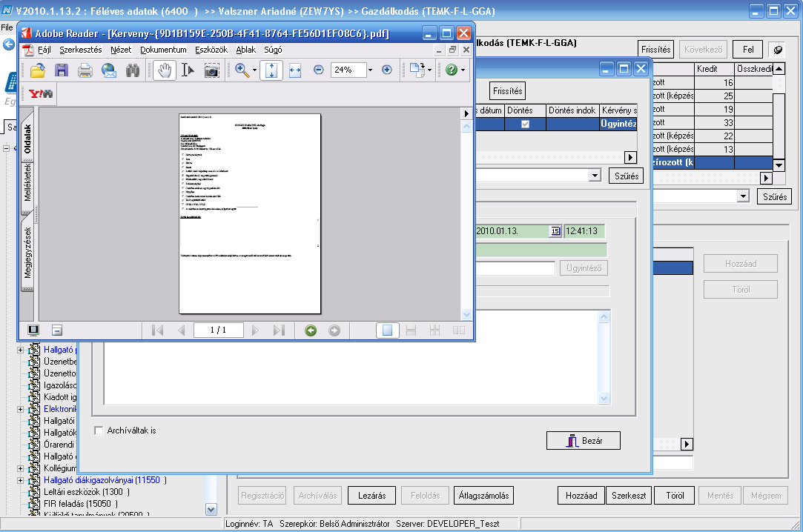Open the filter dropdown beside dialog Szűrés

(594, 176)
